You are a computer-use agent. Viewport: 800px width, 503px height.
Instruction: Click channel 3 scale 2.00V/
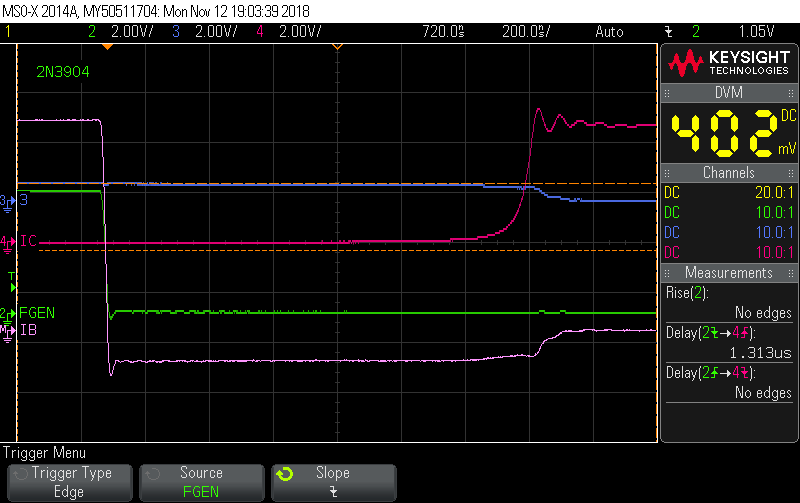click(216, 32)
